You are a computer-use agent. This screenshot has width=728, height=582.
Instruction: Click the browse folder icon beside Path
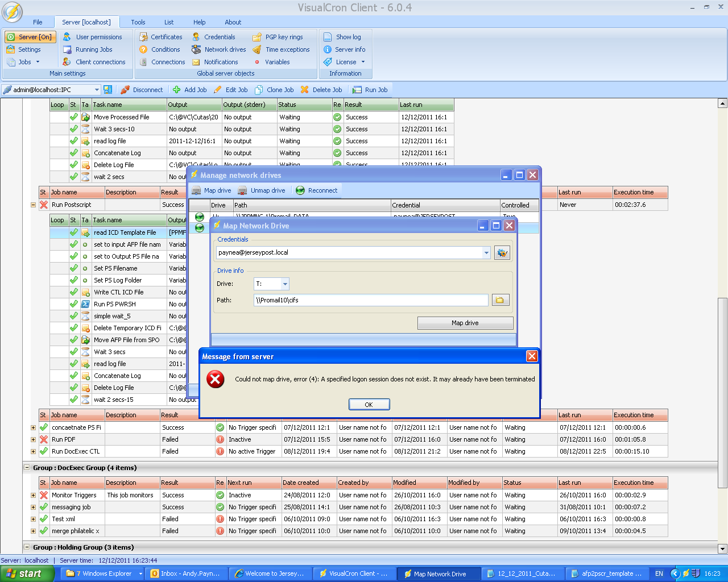(x=500, y=300)
